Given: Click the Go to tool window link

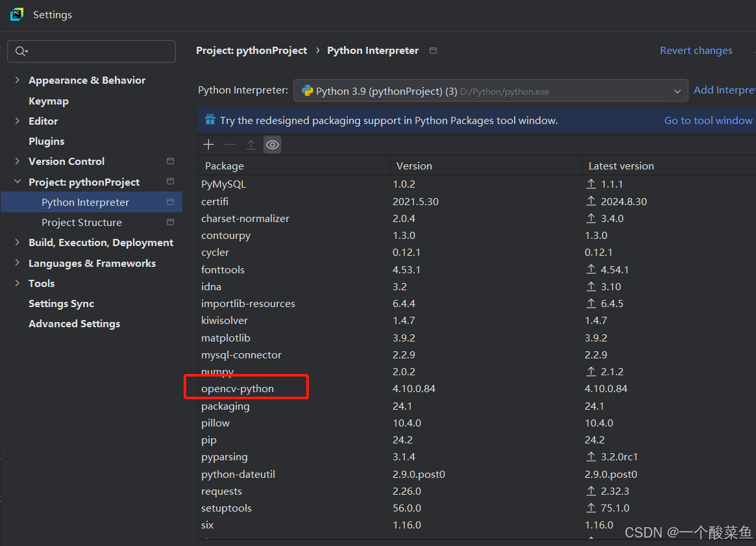Looking at the screenshot, I should pyautogui.click(x=708, y=121).
